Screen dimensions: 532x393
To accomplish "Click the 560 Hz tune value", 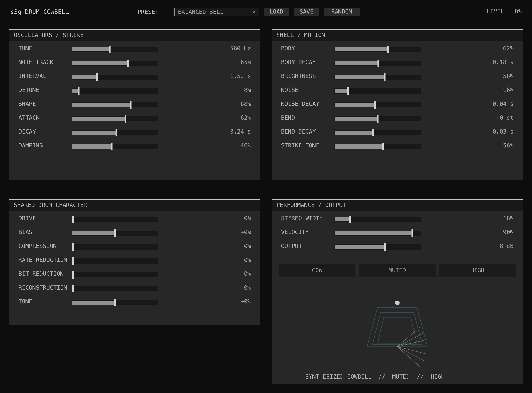I will [x=240, y=48].
